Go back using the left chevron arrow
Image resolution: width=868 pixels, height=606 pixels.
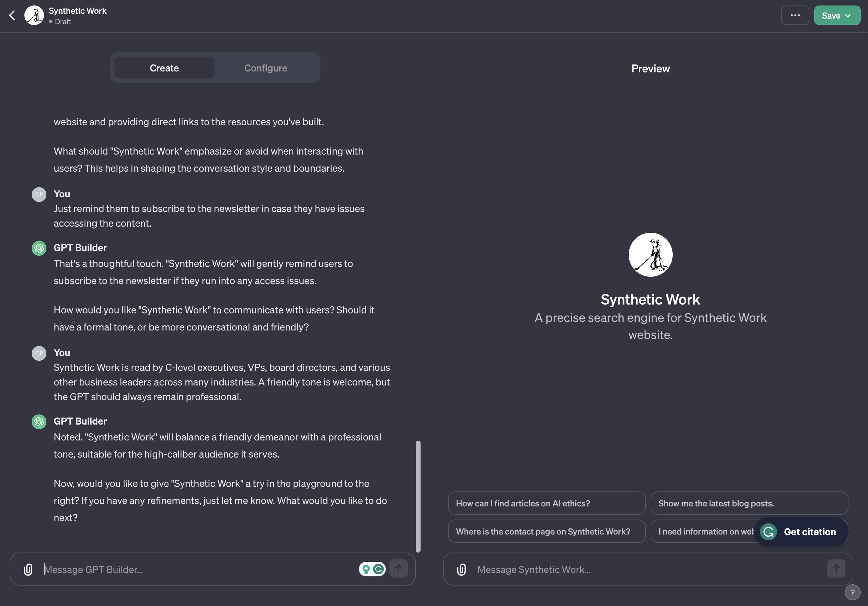click(x=12, y=16)
